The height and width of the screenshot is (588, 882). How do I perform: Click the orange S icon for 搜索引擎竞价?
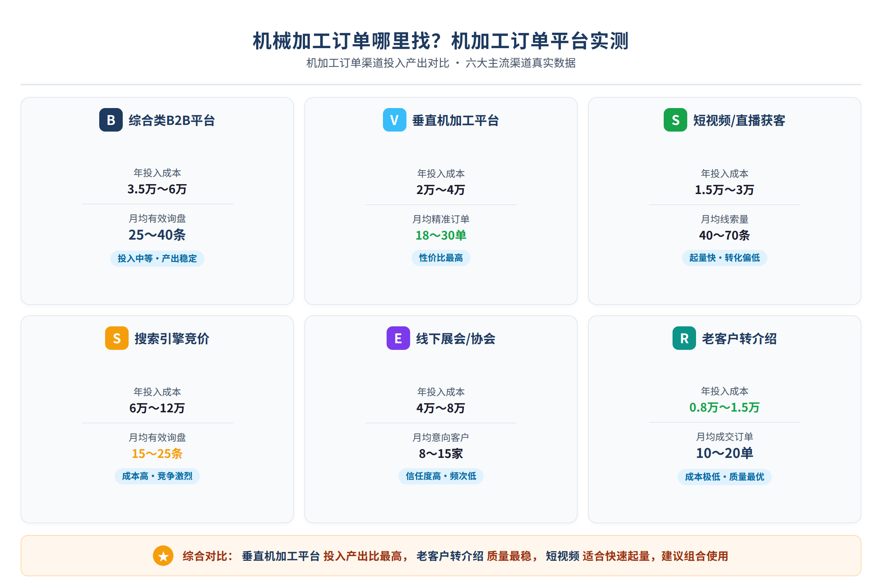coord(116,338)
